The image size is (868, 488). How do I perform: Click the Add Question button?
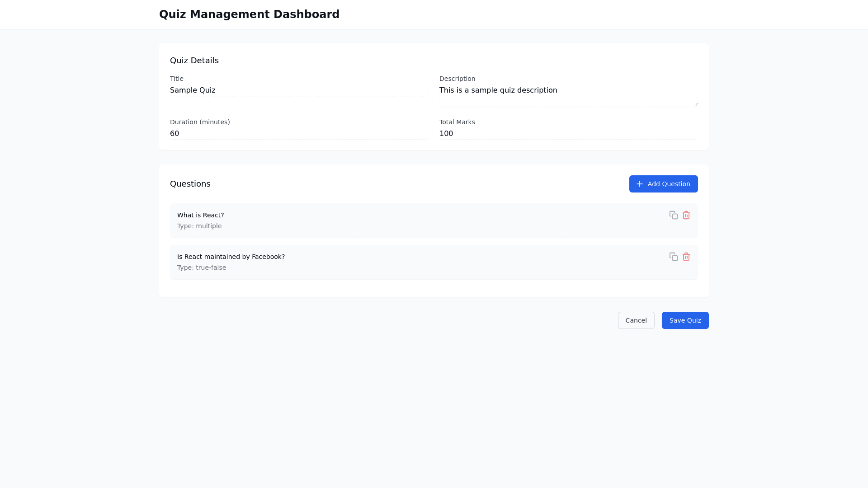[663, 184]
